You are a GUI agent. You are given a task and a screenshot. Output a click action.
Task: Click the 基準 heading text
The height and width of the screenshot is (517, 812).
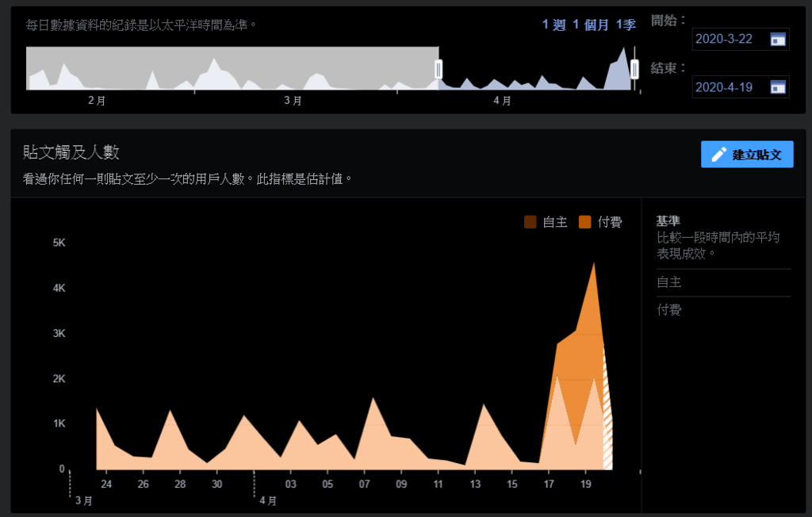click(x=668, y=221)
